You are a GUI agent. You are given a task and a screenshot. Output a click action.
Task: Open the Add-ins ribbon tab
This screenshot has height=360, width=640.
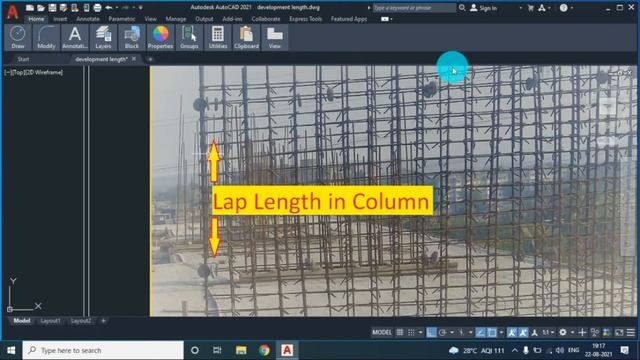[232, 19]
